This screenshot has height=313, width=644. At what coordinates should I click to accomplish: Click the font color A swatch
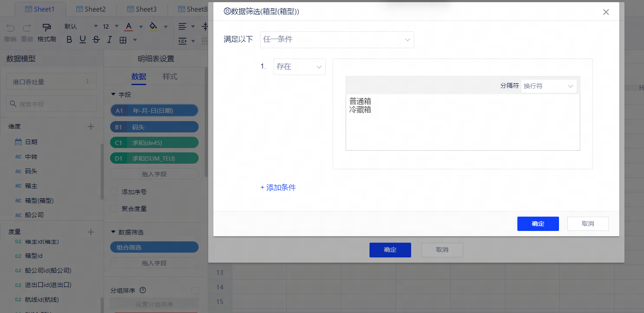click(x=128, y=27)
